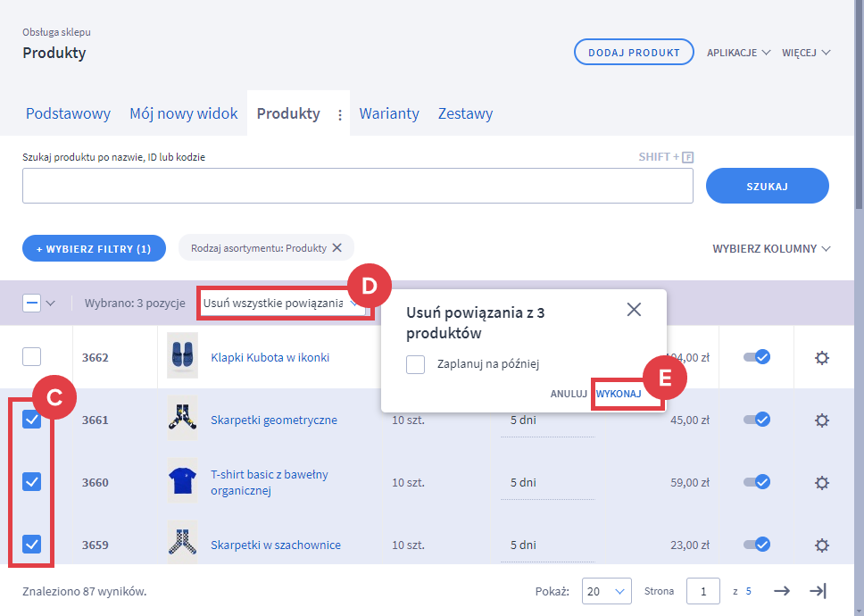Click product ID 3662
The image size is (864, 616).
click(96, 358)
